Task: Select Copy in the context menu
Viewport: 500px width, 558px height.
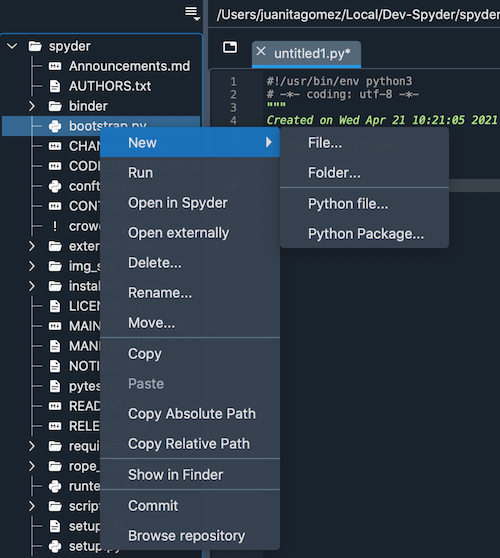Action: [190, 353]
